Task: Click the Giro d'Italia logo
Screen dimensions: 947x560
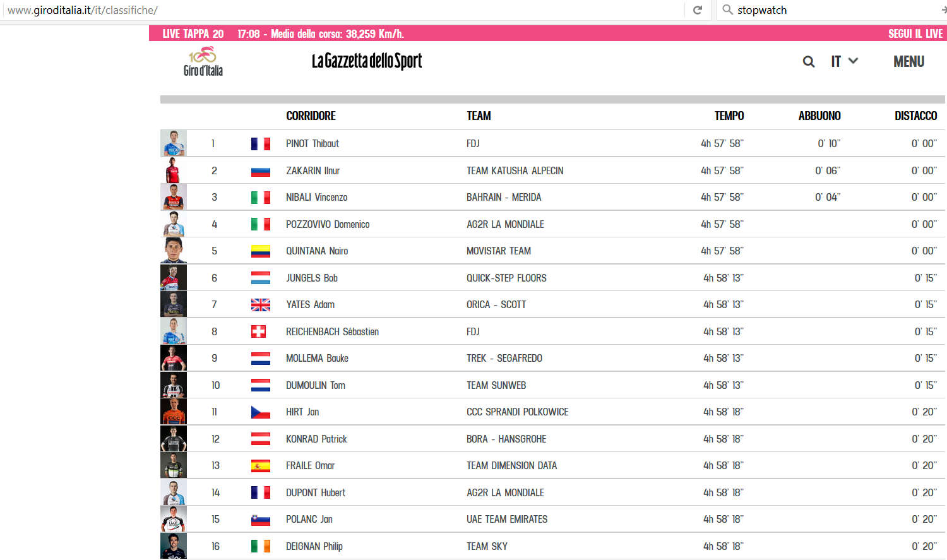Action: click(x=203, y=61)
